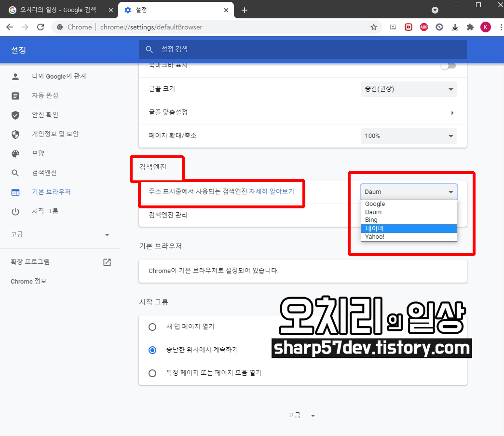
Task: Open the download arrow extension icon
Action: point(454,27)
